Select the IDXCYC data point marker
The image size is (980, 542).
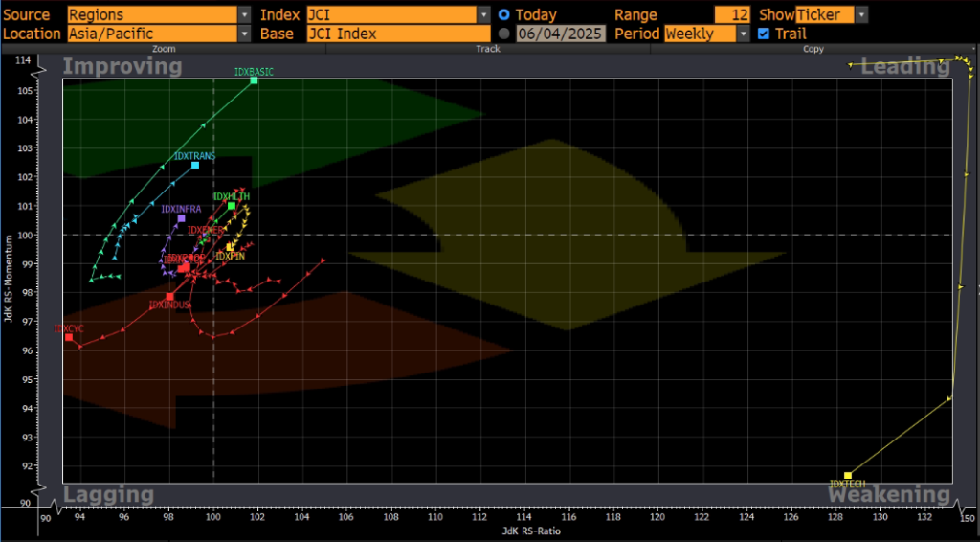click(69, 337)
